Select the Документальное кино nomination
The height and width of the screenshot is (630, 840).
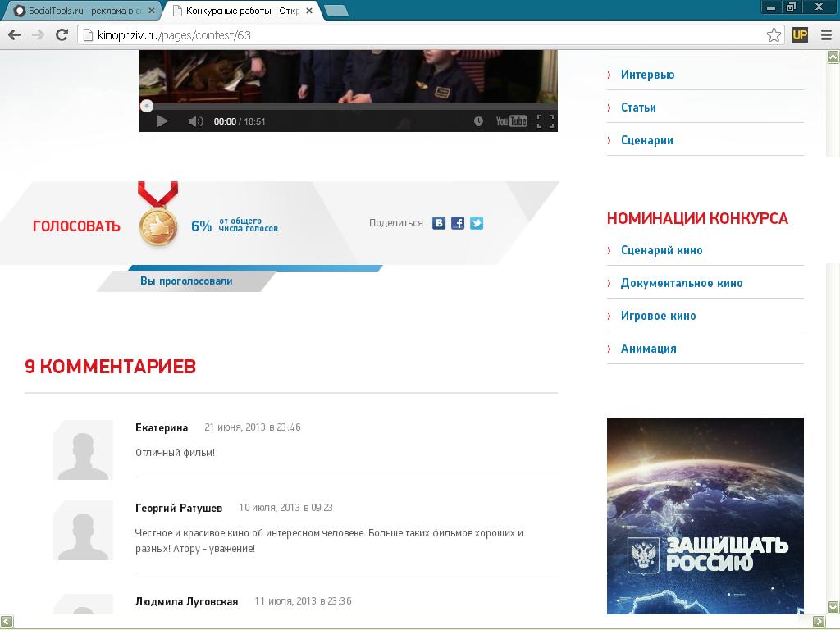[x=682, y=283]
